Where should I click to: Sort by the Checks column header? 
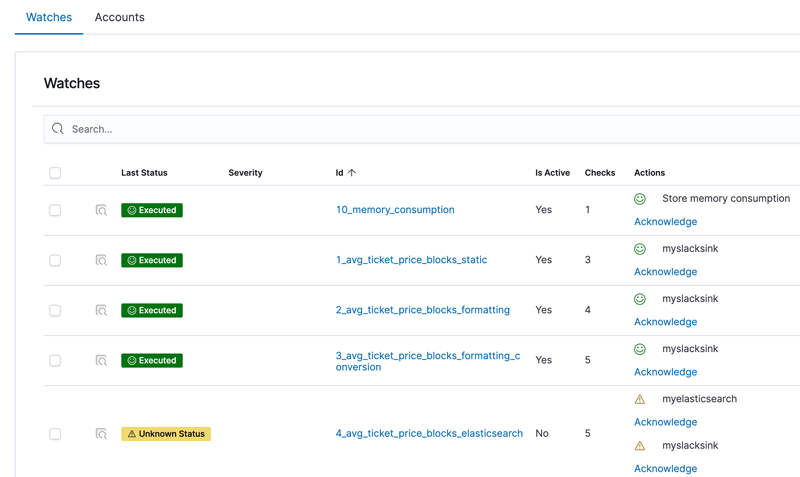click(599, 173)
